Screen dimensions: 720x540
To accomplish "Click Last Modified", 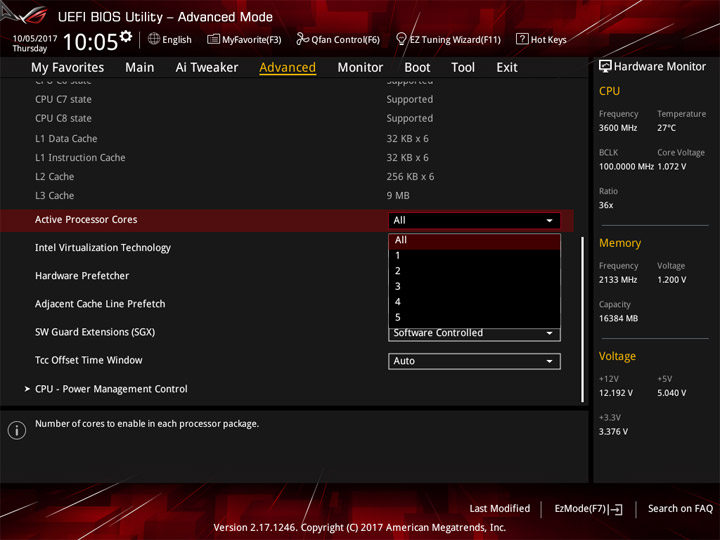I will click(x=500, y=508).
